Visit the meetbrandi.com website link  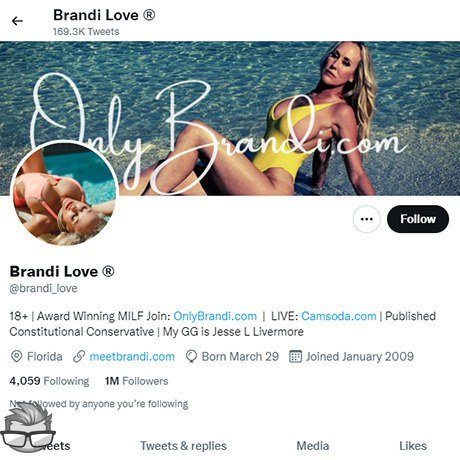132,356
